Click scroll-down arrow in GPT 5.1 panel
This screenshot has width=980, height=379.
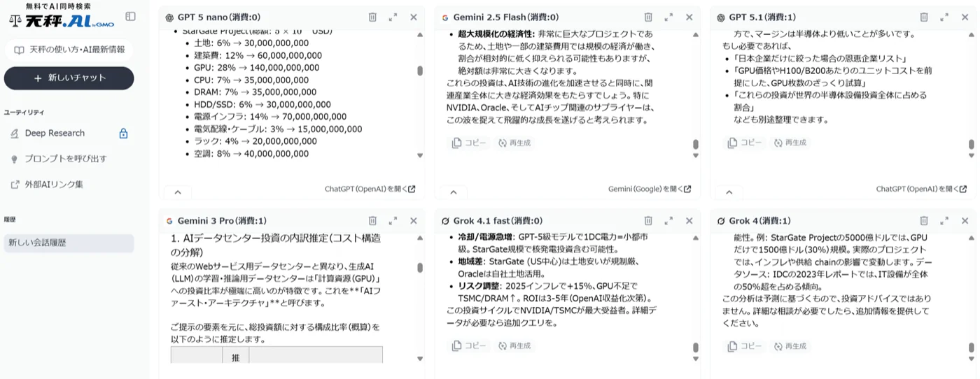972,155
